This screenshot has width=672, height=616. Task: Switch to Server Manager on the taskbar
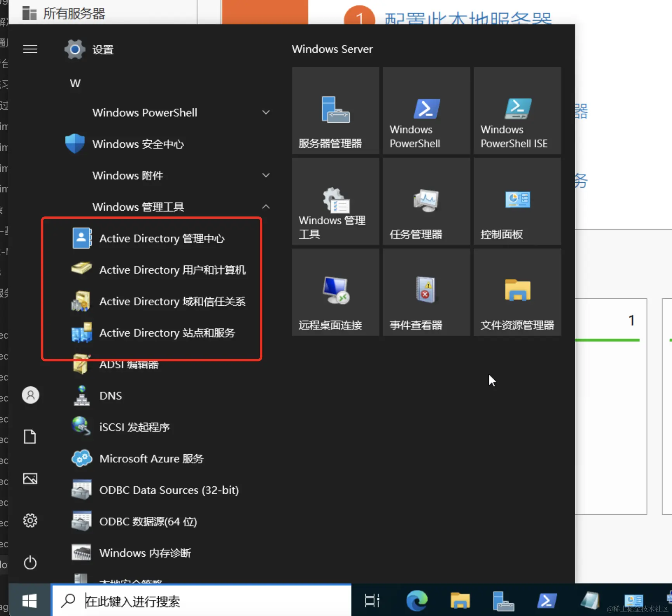coord(503,601)
